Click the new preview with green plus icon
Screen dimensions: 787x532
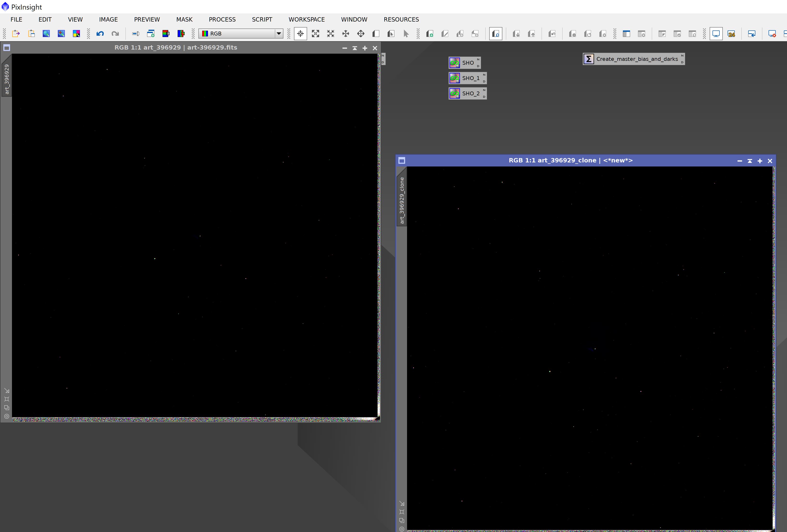[430, 34]
